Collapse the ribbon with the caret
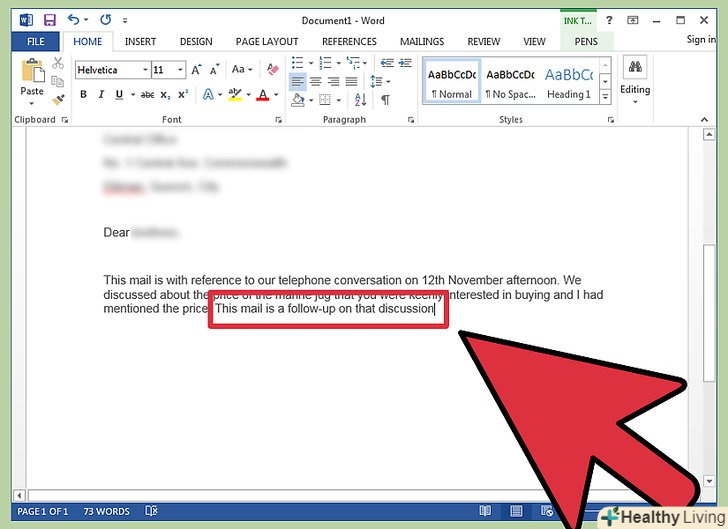Screen dimensions: 728x529 704,120
